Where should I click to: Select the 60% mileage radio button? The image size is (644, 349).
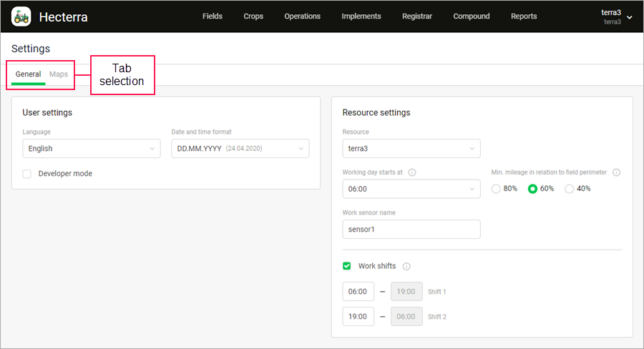click(532, 189)
